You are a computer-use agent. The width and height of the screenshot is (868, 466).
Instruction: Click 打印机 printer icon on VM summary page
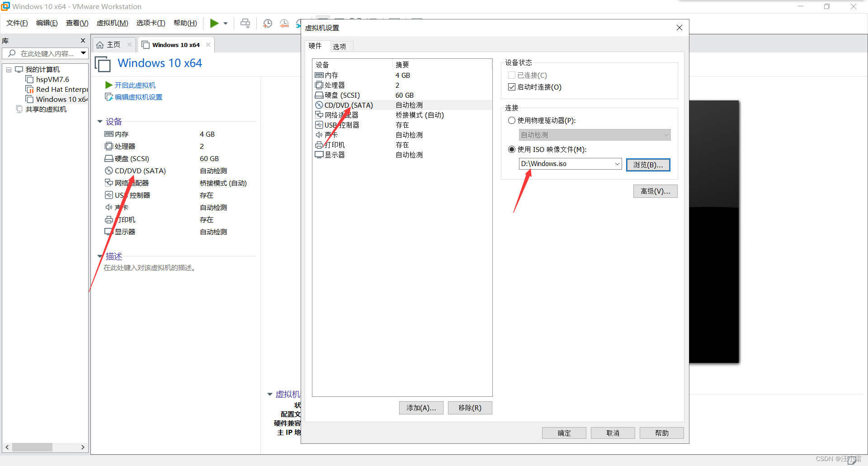coord(108,219)
